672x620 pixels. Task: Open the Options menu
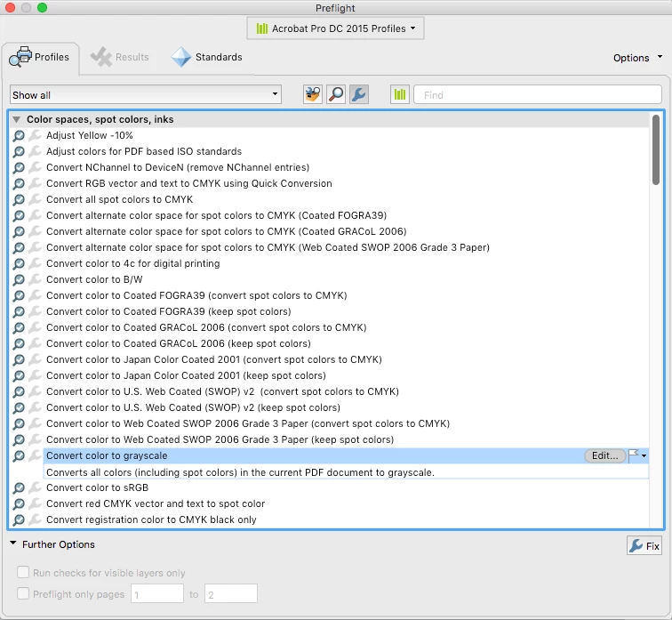pos(637,58)
